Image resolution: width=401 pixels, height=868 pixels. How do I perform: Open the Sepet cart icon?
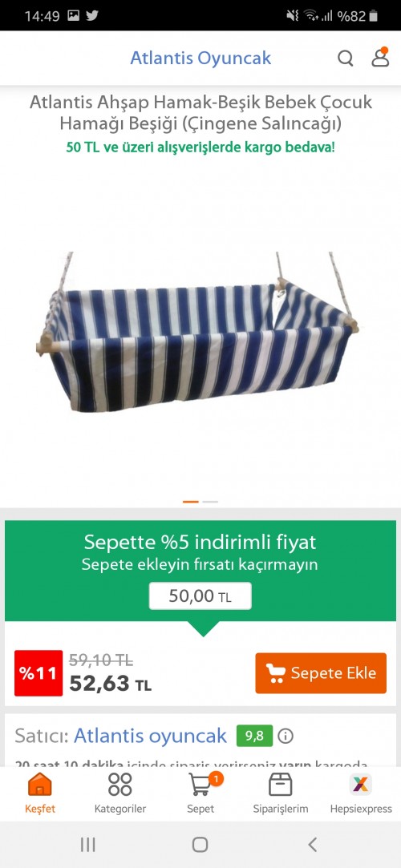[x=200, y=784]
